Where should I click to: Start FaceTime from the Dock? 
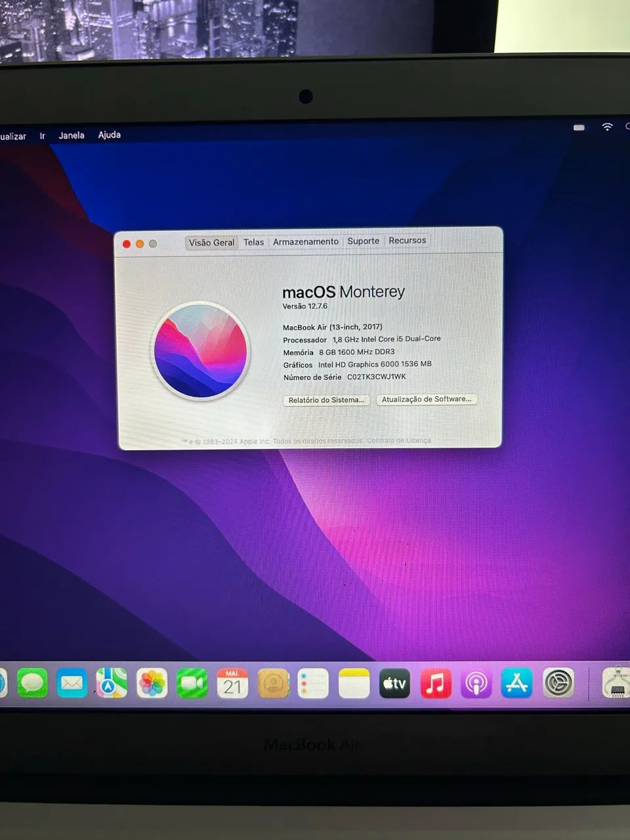click(x=192, y=684)
